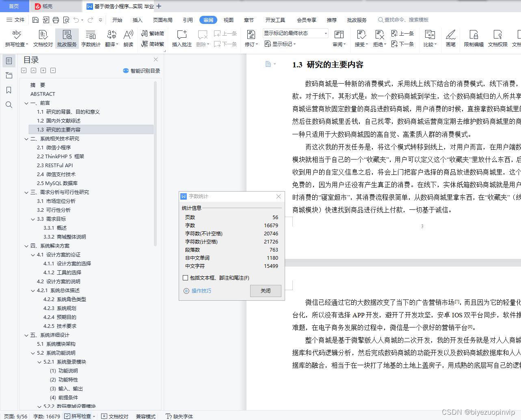Collapse the 二、系统相关技术研究 section
The image size is (521, 420).
coord(26,139)
